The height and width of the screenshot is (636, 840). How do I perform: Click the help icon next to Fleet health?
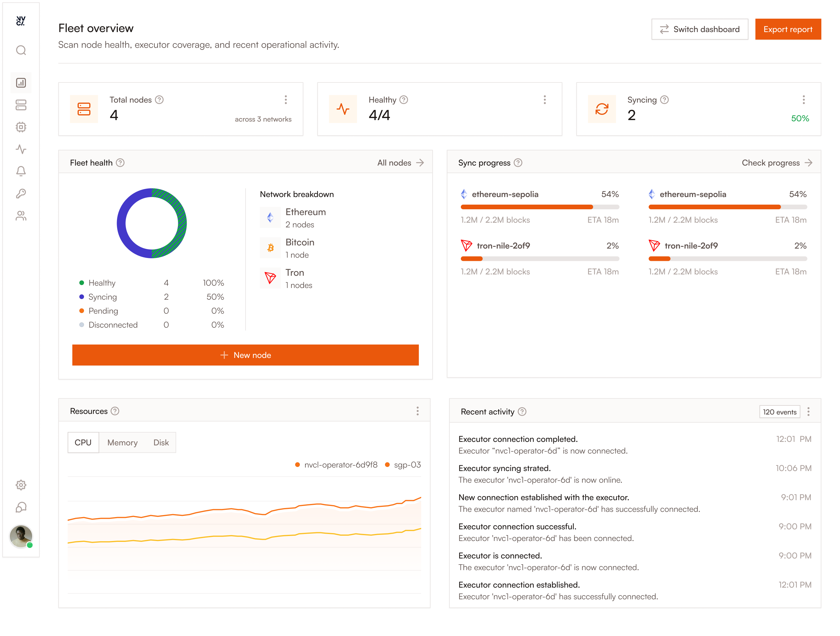[120, 163]
